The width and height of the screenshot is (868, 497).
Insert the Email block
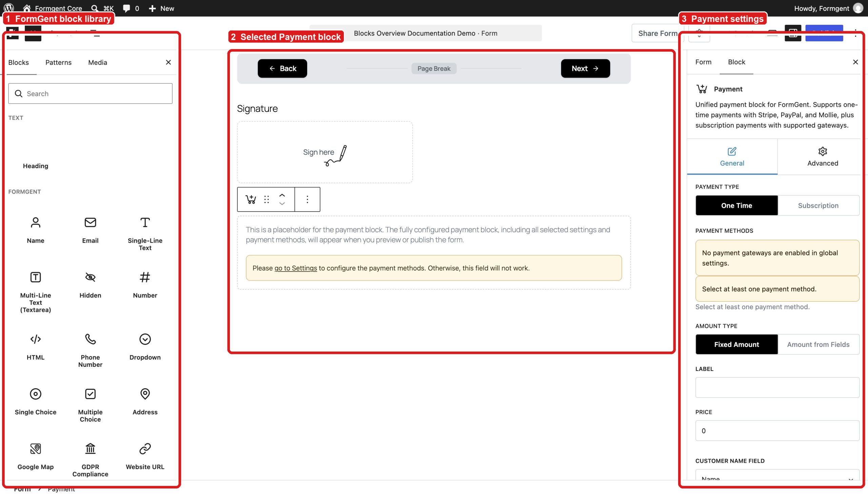coord(90,230)
